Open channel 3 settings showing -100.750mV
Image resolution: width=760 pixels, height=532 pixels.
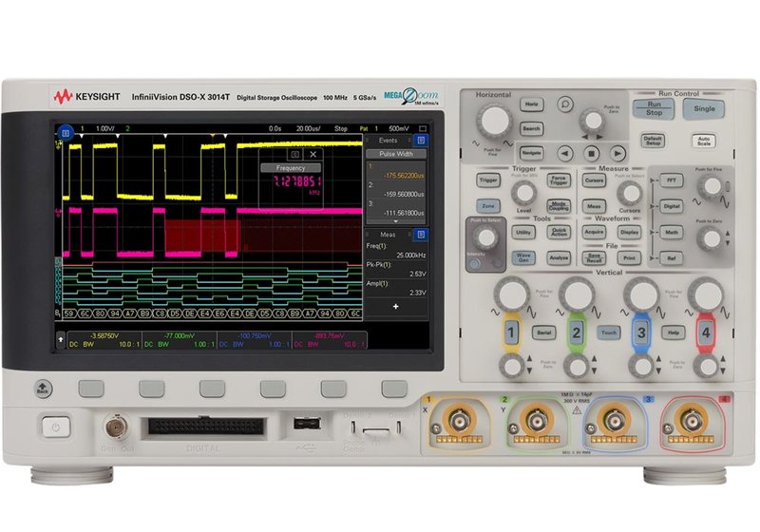(255, 340)
